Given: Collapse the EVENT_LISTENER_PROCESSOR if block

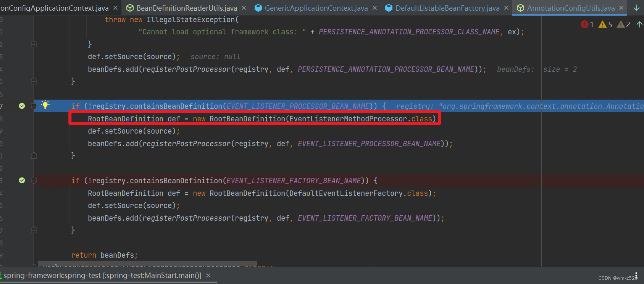Looking at the screenshot, I should [34, 106].
